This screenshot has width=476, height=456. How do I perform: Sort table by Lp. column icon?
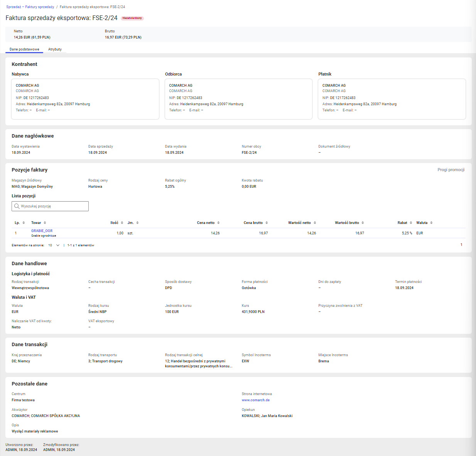tap(24, 223)
